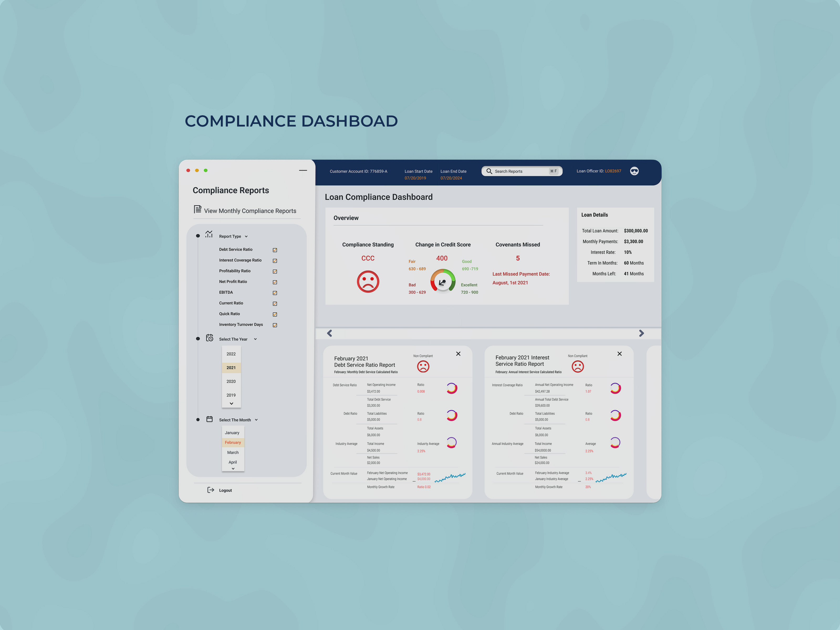The height and width of the screenshot is (630, 840).
Task: Toggle the Current Ratio checkbox
Action: point(275,304)
